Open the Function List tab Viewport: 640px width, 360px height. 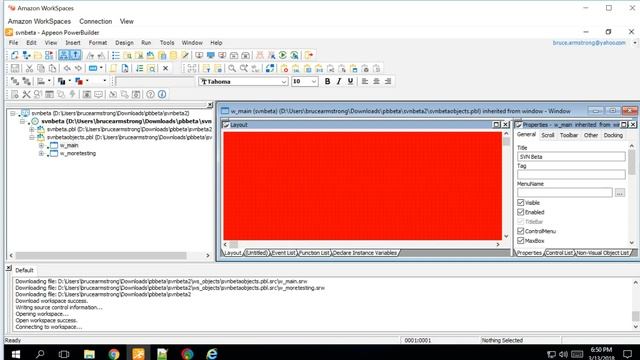tap(314, 253)
